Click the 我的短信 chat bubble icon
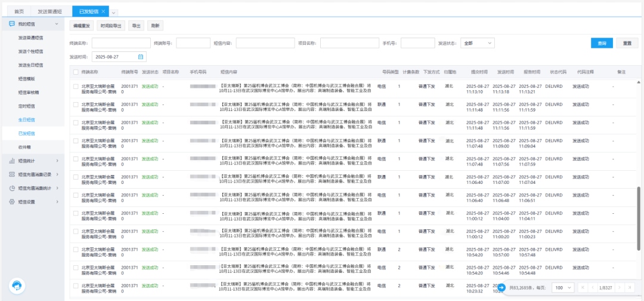644x301 pixels. pos(12,23)
